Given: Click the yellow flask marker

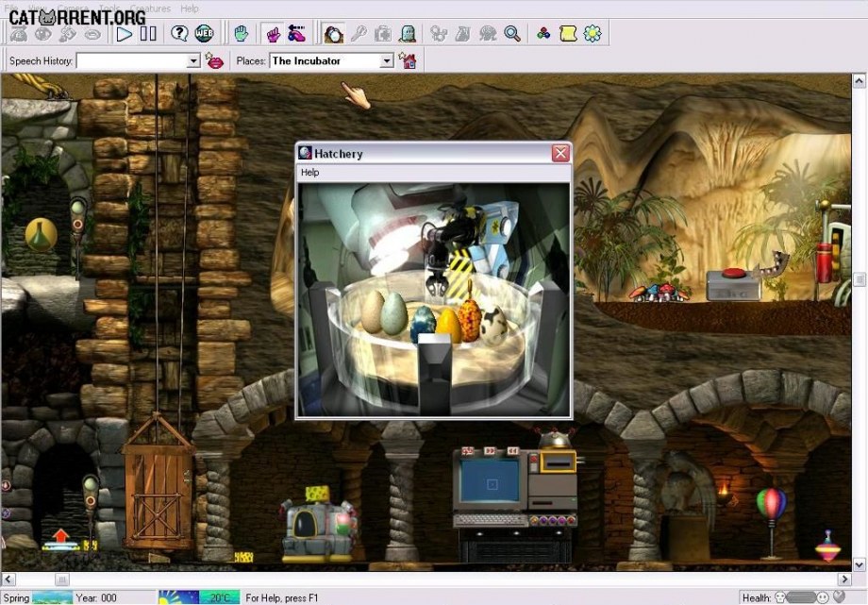Looking at the screenshot, I should [x=41, y=234].
